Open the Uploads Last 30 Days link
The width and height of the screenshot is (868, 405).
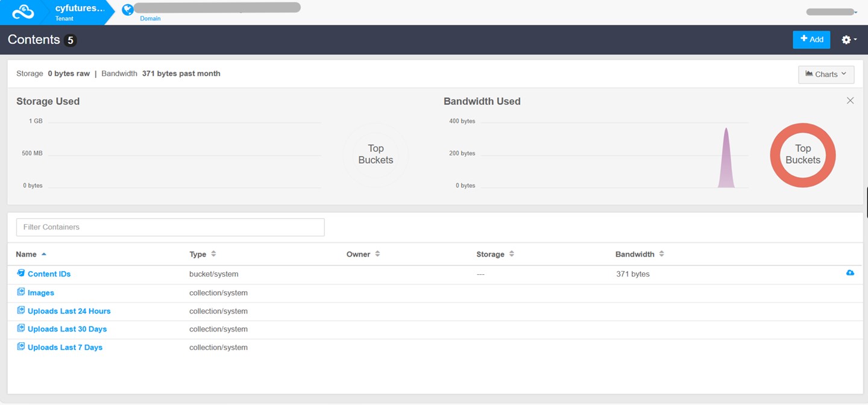[67, 329]
